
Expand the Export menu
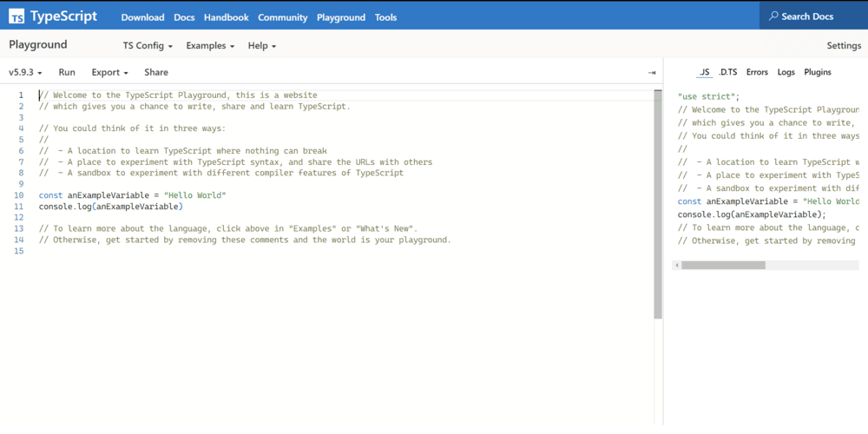(109, 73)
